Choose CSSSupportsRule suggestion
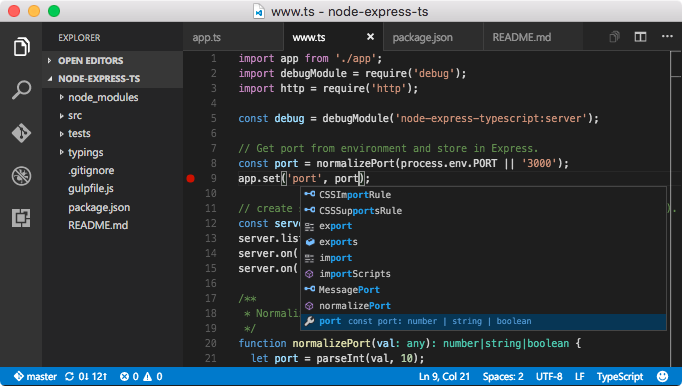The height and width of the screenshot is (386, 682). 483,211
